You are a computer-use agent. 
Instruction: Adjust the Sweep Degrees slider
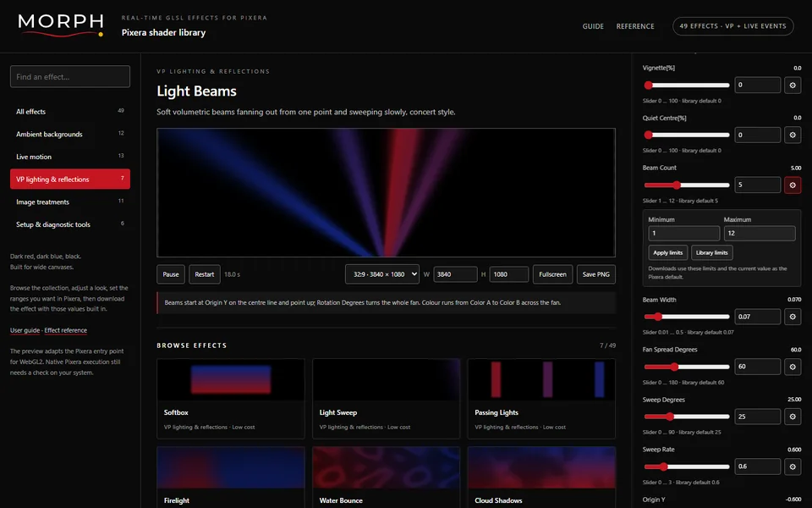[x=686, y=417]
